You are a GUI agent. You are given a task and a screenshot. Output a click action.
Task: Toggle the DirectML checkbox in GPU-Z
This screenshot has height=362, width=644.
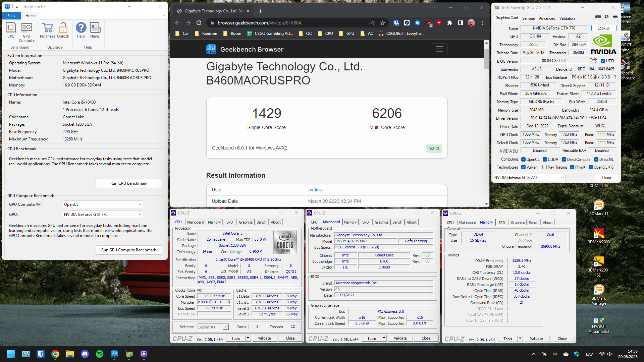point(596,160)
